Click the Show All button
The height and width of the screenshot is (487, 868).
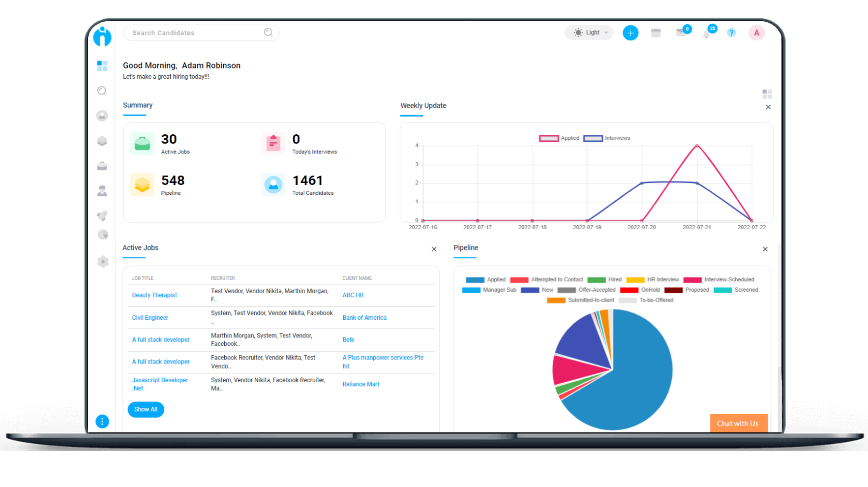146,409
